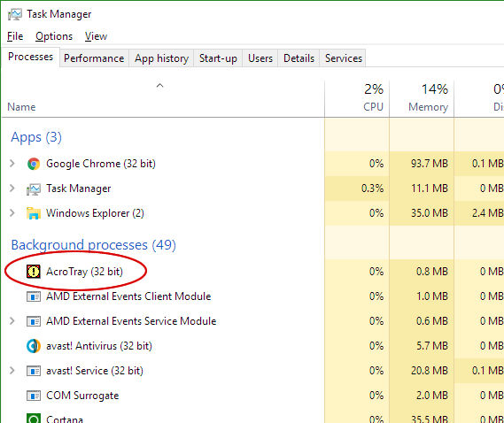Click Windows Explorer's 35.0 MB memory value
The height and width of the screenshot is (423, 504).
(430, 213)
